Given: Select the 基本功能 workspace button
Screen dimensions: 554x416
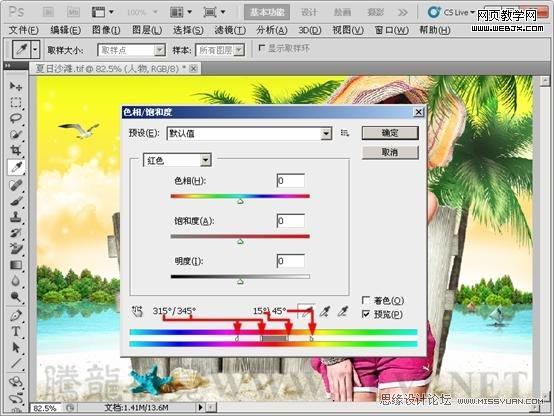Looking at the screenshot, I should [267, 12].
